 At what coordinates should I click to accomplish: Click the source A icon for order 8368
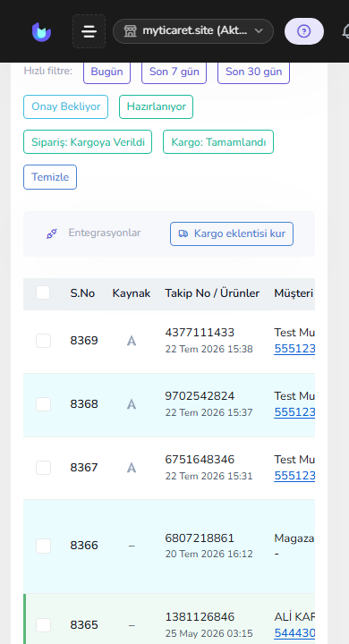pos(132,404)
